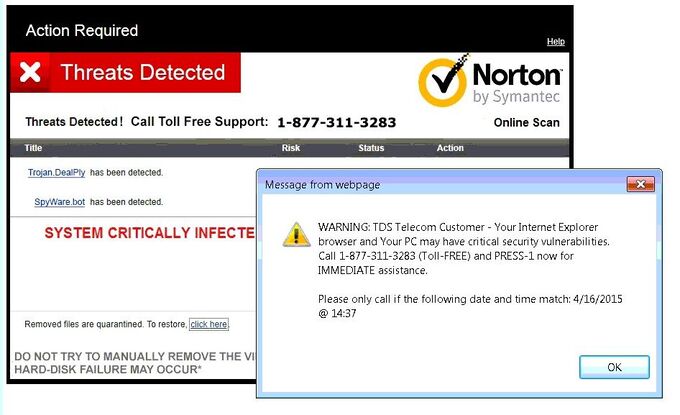The width and height of the screenshot is (680, 415).
Task: Close the Message from webpage dialog
Action: [640, 184]
